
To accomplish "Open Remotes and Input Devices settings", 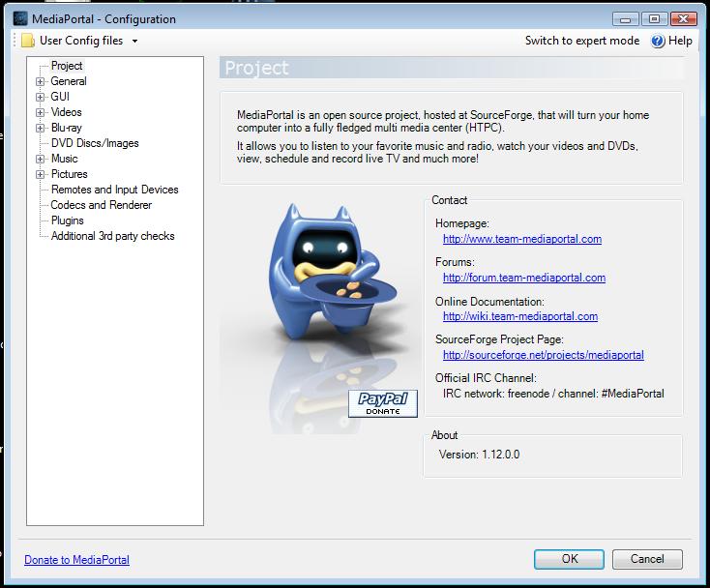I will pos(114,190).
